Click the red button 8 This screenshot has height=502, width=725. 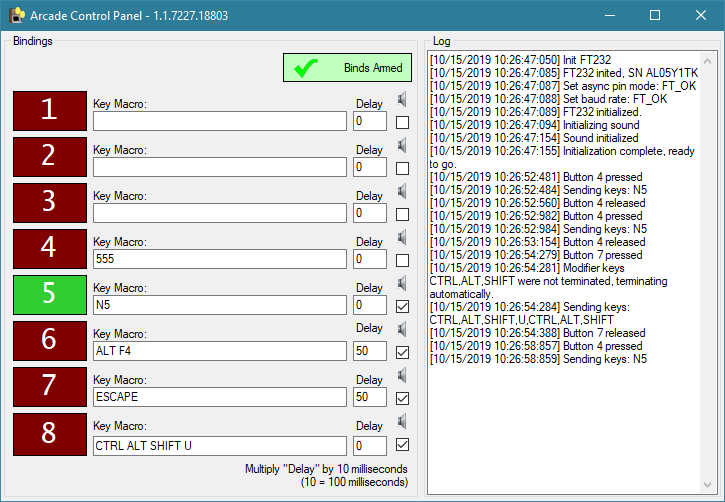50,434
